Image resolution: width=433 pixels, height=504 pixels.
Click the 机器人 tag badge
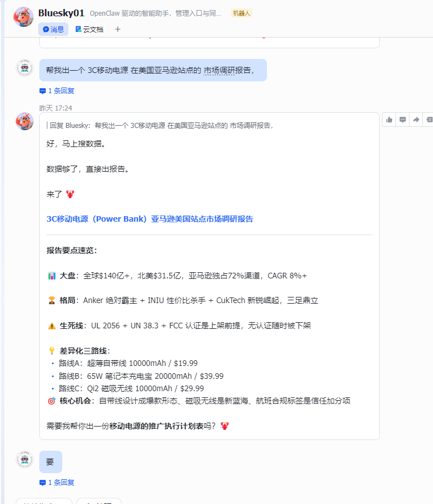[241, 13]
